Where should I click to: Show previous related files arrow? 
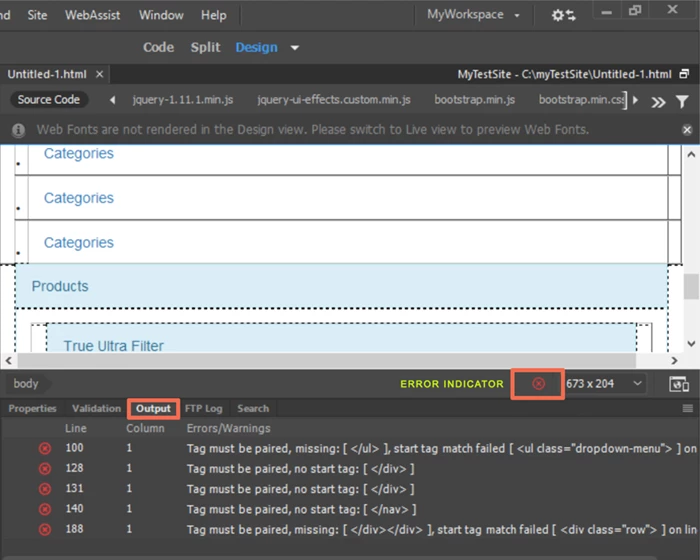click(112, 100)
